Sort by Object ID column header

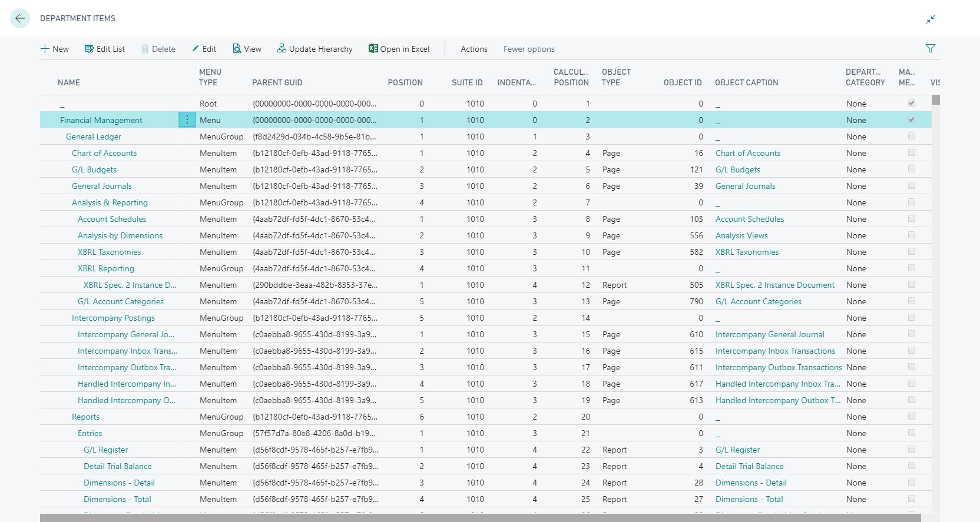[683, 82]
